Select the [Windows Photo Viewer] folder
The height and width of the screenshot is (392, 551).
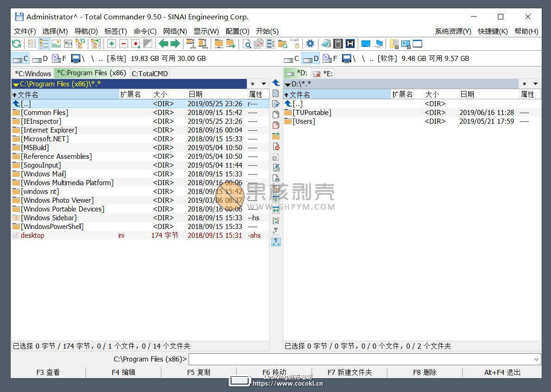140,200
